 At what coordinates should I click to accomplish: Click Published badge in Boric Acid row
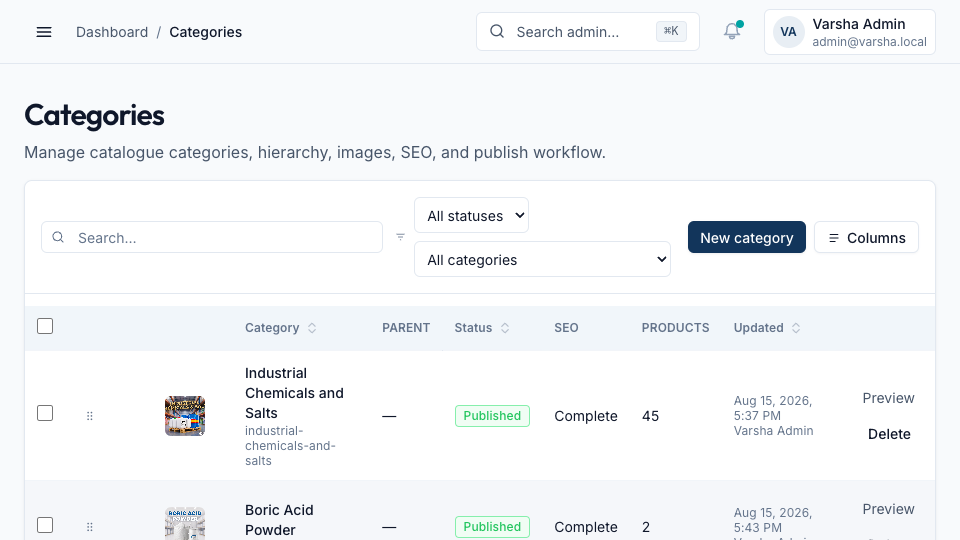pyautogui.click(x=492, y=527)
